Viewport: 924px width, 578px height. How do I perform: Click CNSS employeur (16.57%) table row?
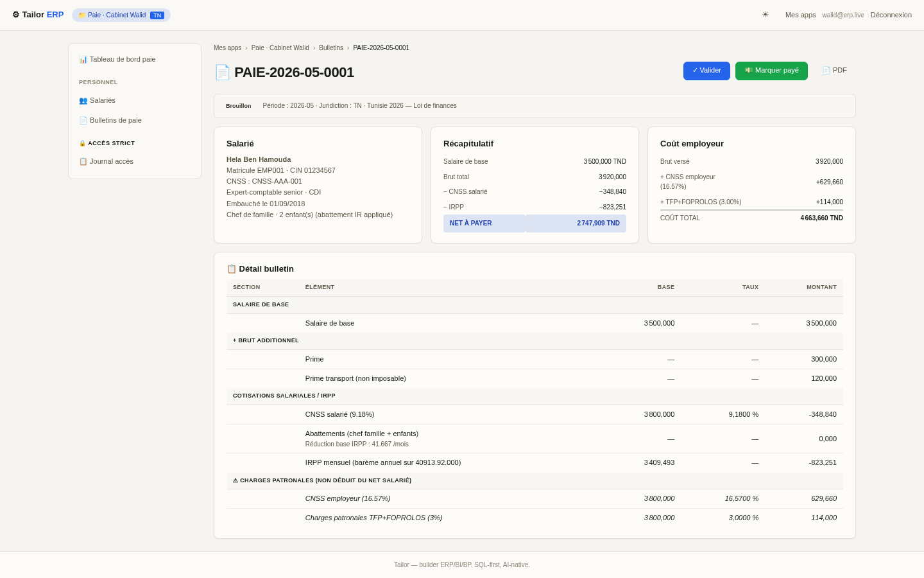(535, 498)
